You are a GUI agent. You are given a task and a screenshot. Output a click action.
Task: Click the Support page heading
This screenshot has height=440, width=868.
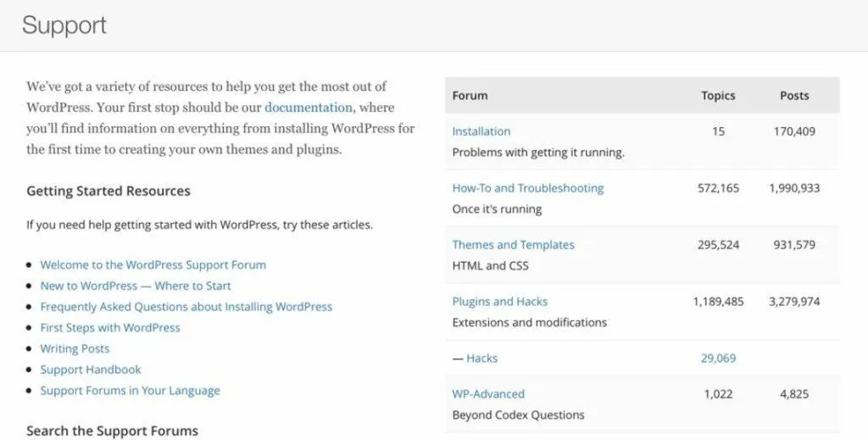coord(64,26)
